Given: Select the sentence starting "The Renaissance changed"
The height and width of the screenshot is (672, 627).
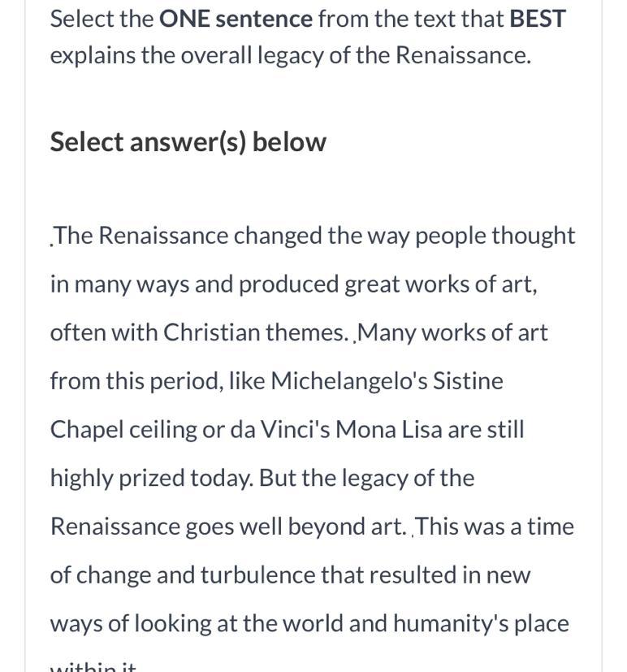Looking at the screenshot, I should 313,236.
